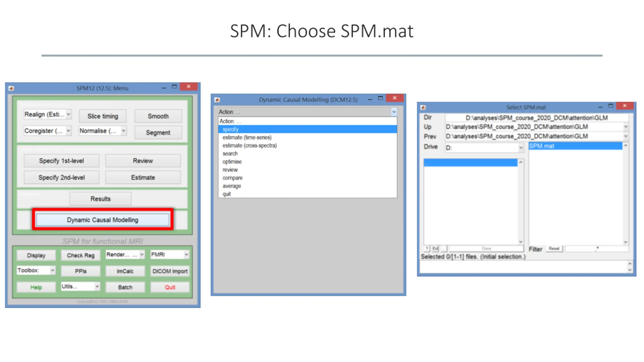Click the Dir path field in Select SPM.mat

pos(537,118)
